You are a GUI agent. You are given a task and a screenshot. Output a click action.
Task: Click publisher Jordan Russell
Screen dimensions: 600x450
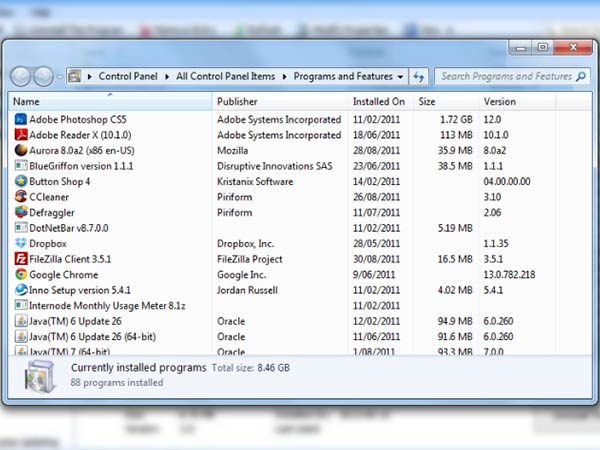click(247, 290)
